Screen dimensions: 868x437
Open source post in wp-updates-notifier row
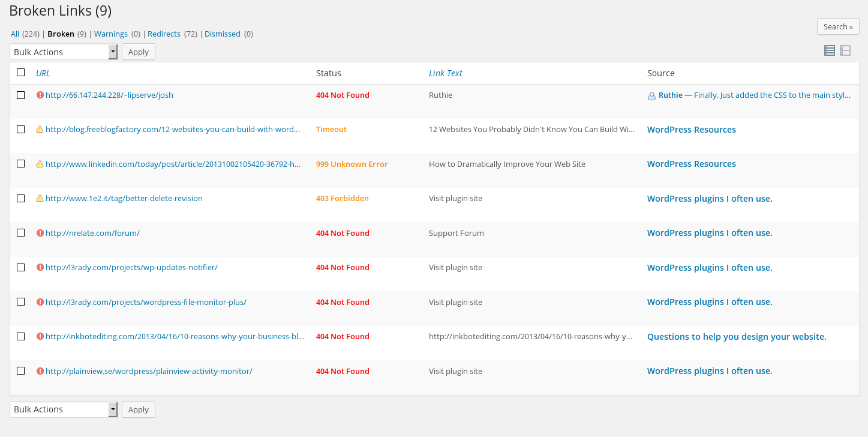(x=710, y=268)
